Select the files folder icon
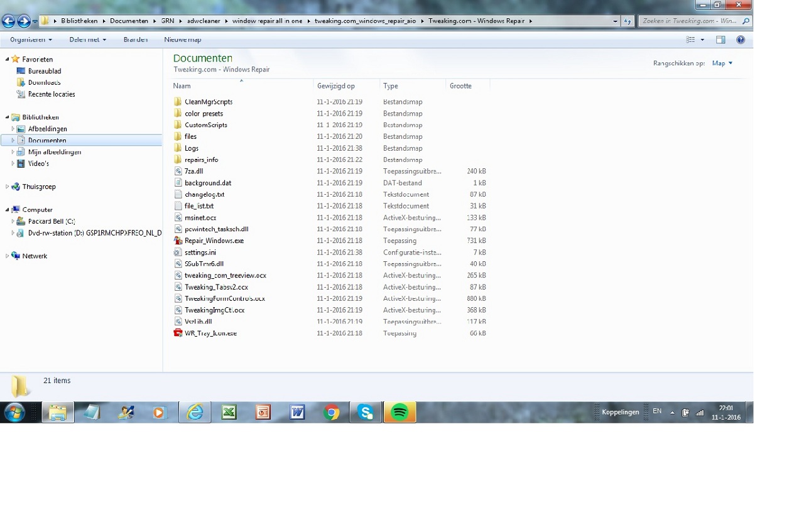 tap(178, 136)
